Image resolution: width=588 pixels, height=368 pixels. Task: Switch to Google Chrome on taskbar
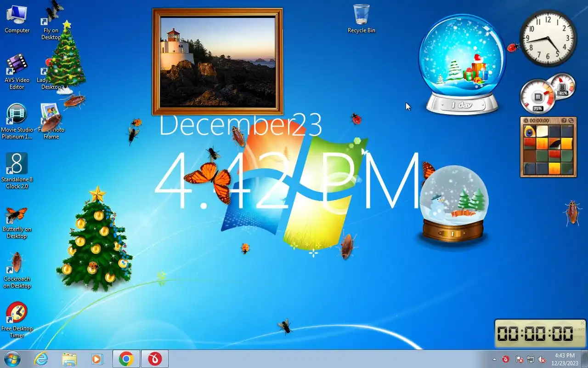126,359
